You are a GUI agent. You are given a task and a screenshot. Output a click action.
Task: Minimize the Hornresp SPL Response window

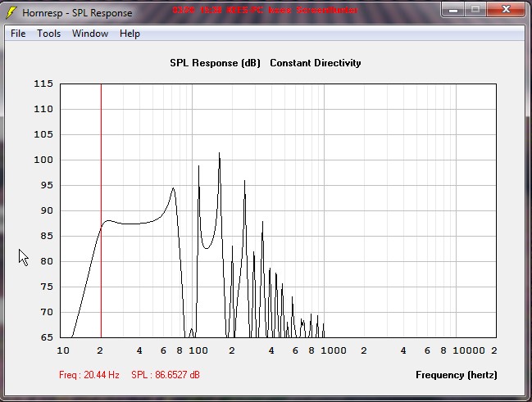pos(453,10)
